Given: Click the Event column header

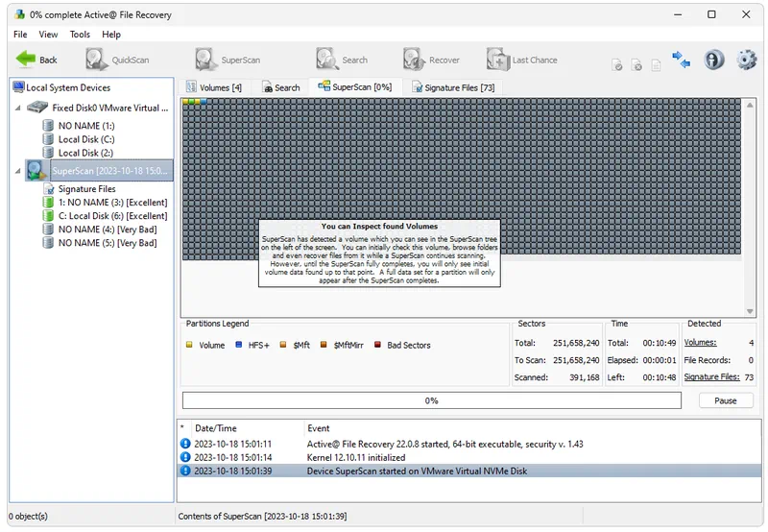Looking at the screenshot, I should pos(319,428).
